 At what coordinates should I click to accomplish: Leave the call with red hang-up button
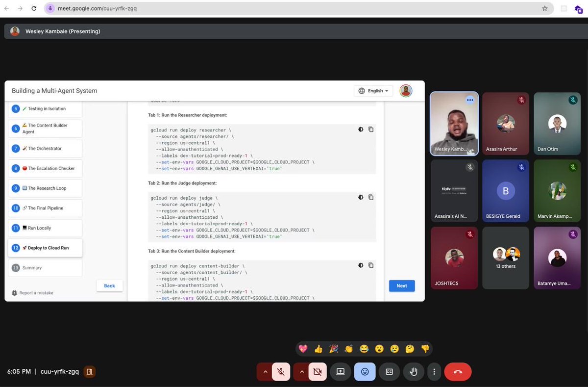(458, 372)
